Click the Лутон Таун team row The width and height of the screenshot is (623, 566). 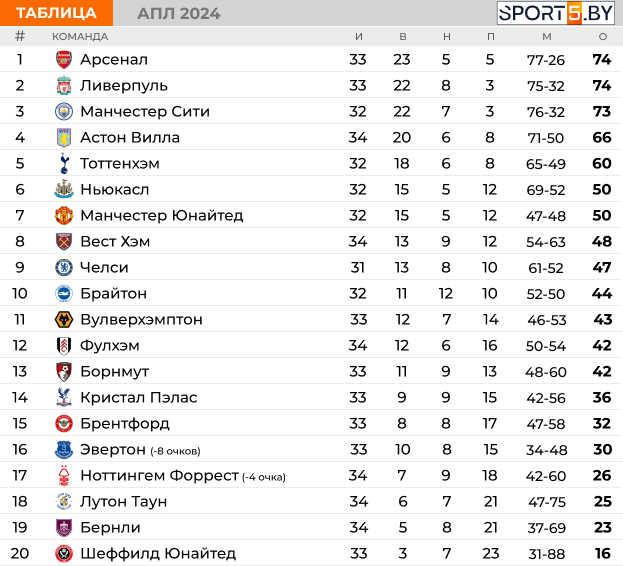click(x=312, y=501)
